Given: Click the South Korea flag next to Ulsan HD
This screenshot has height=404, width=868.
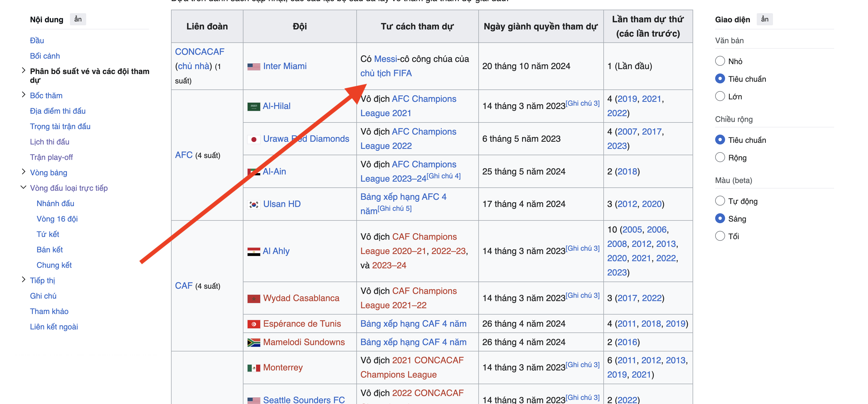Looking at the screenshot, I should click(253, 204).
